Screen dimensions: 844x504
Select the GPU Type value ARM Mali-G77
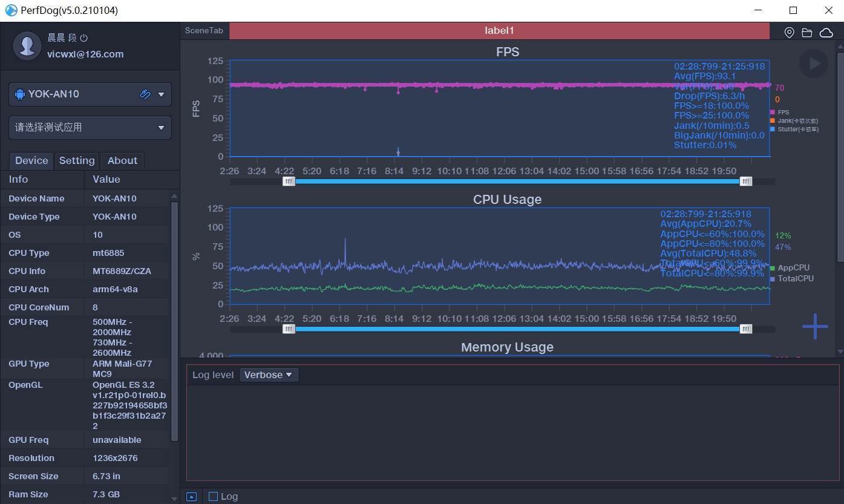pos(122,369)
